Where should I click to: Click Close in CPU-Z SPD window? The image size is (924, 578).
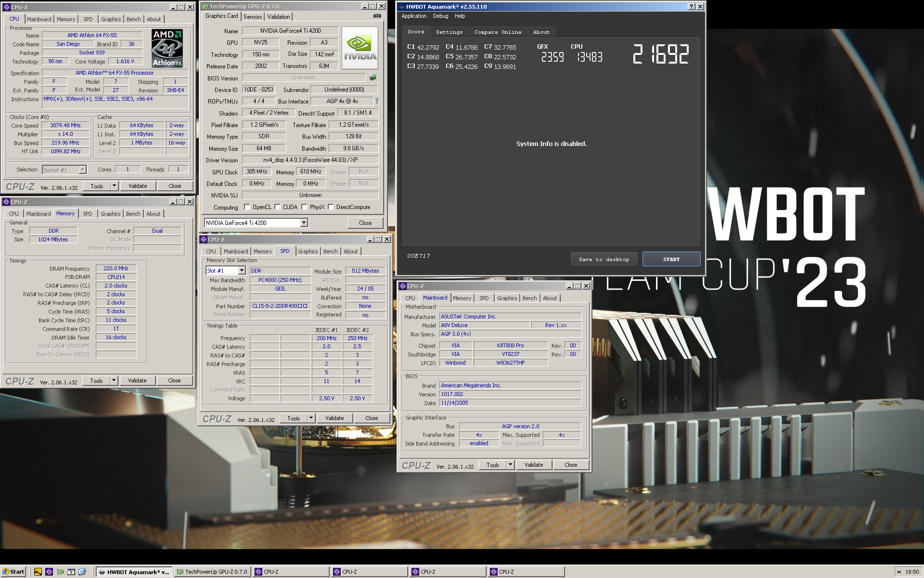point(372,418)
